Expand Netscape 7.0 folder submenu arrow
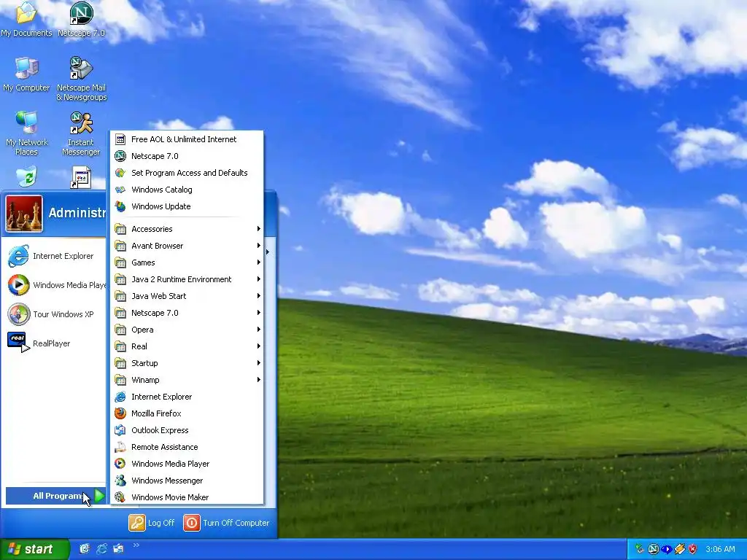This screenshot has height=560, width=747. coord(259,313)
